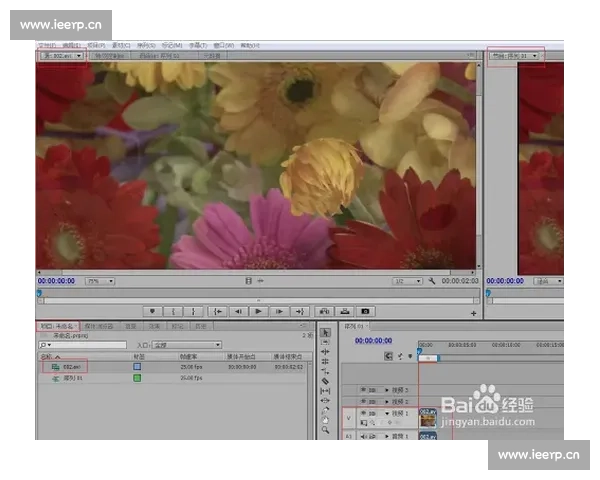Screen dimensions: 600x480
Task: Open the File menu in menu bar
Action: [x=47, y=45]
